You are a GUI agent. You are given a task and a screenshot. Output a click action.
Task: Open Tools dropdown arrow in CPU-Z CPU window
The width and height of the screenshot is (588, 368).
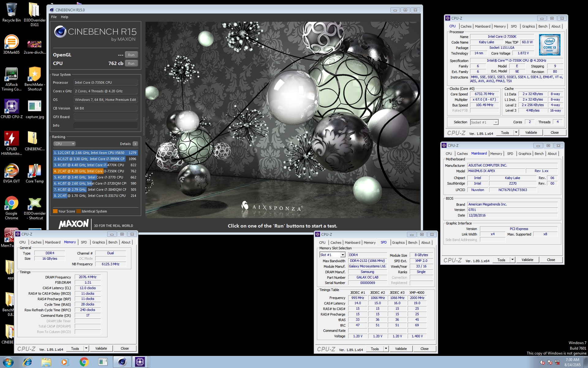pos(516,132)
